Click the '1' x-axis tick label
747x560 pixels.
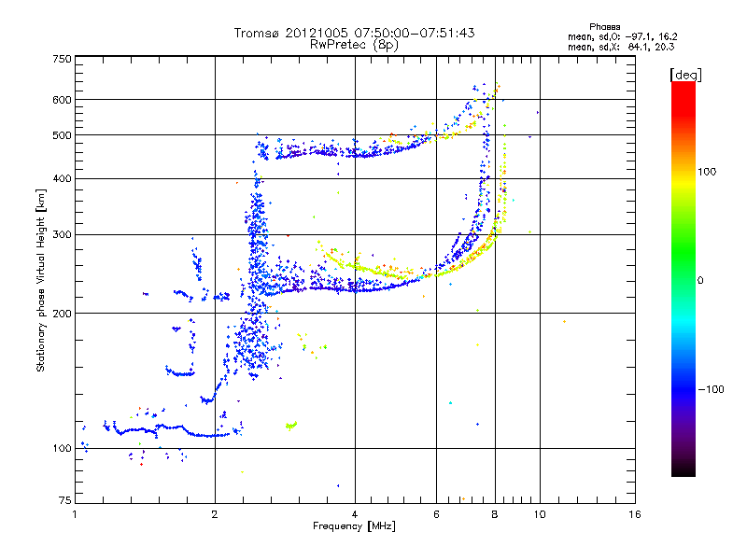tap(75, 514)
